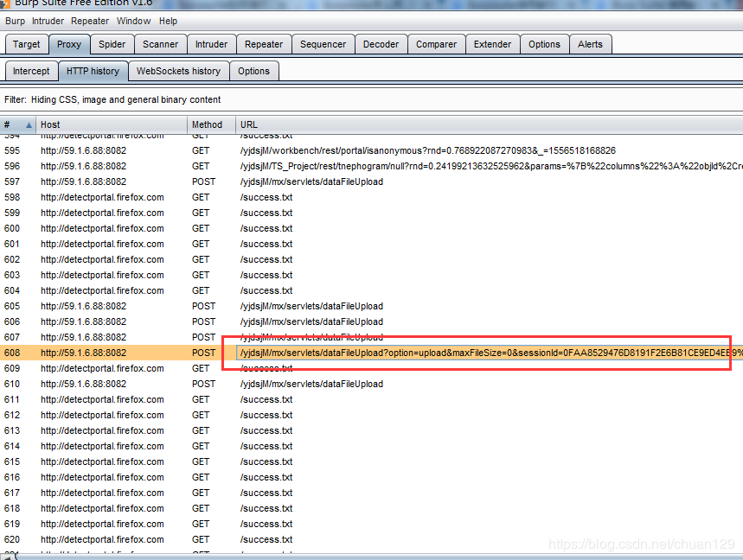
Task: Select request row number 603
Action: pyautogui.click(x=372, y=275)
